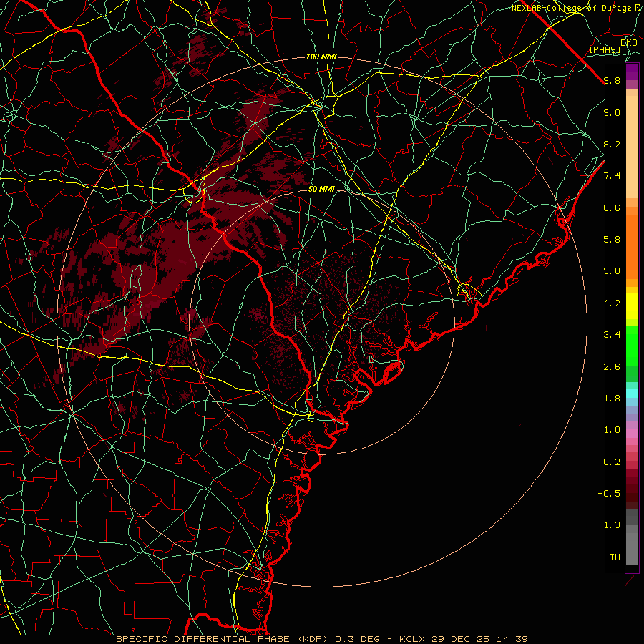Screen dimensions: 644x644
Task: Click the "DKD" product code label
Action: [629, 43]
